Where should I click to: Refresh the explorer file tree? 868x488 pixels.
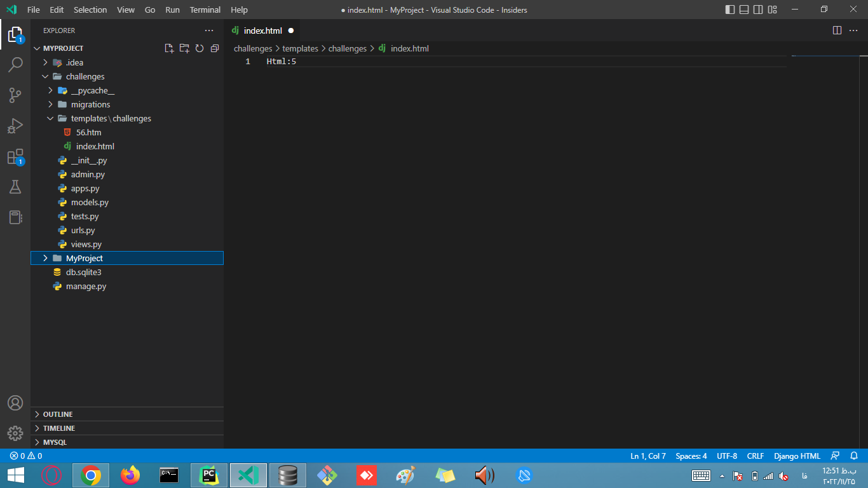pyautogui.click(x=200, y=48)
